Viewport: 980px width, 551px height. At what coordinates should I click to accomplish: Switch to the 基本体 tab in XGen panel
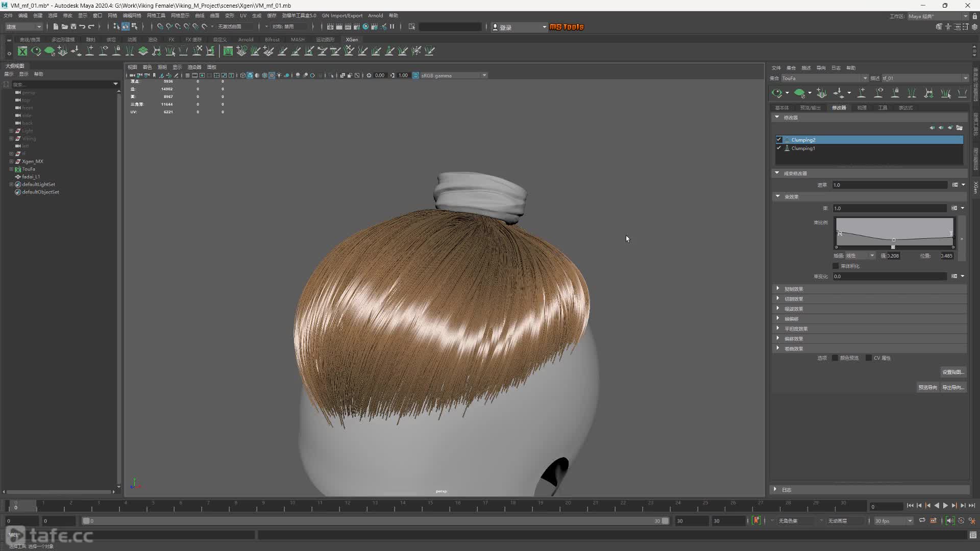(x=781, y=108)
